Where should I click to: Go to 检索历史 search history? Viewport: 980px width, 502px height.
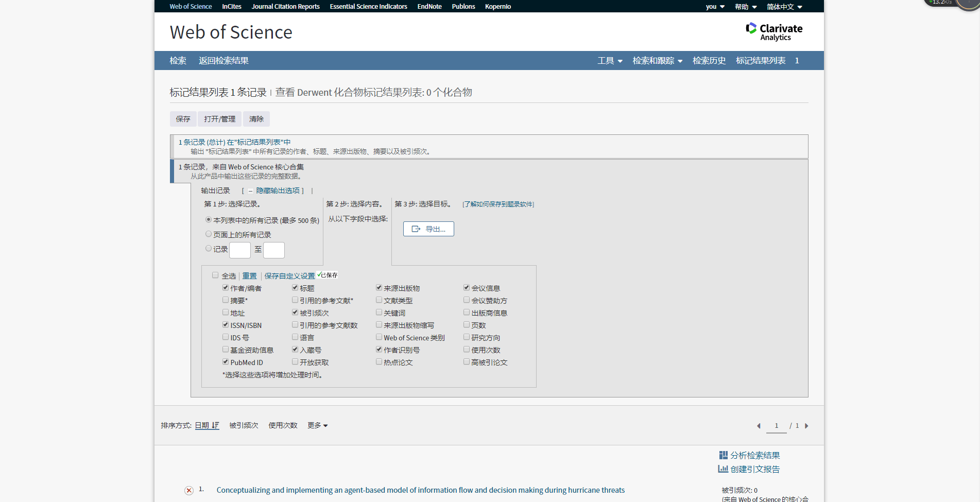[x=709, y=60]
